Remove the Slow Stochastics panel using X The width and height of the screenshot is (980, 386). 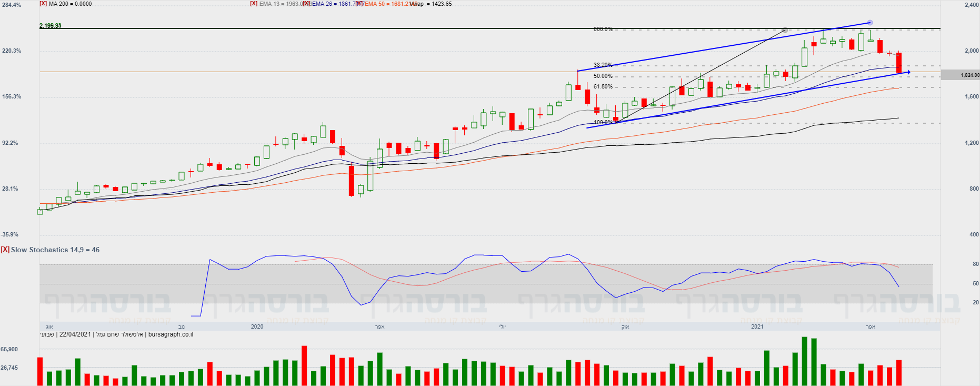[5, 250]
